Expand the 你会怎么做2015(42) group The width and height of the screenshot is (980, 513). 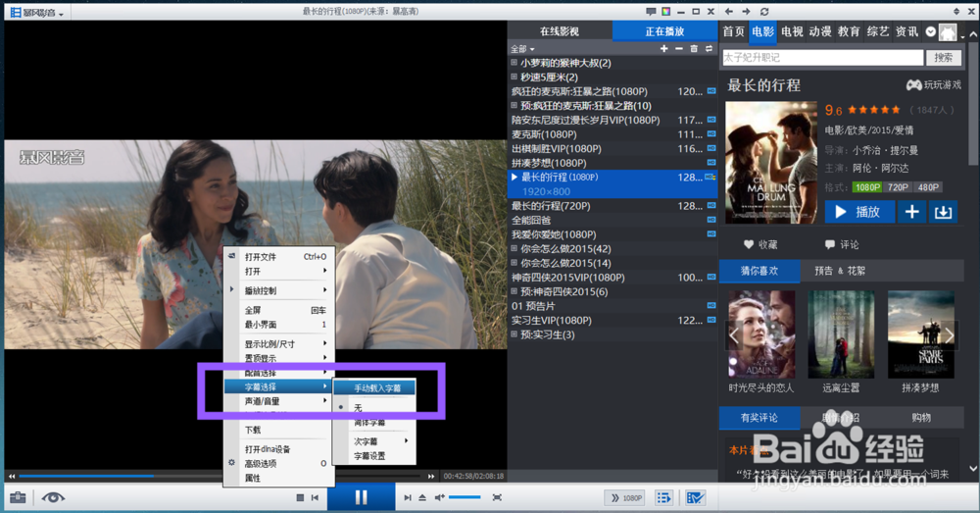click(514, 248)
